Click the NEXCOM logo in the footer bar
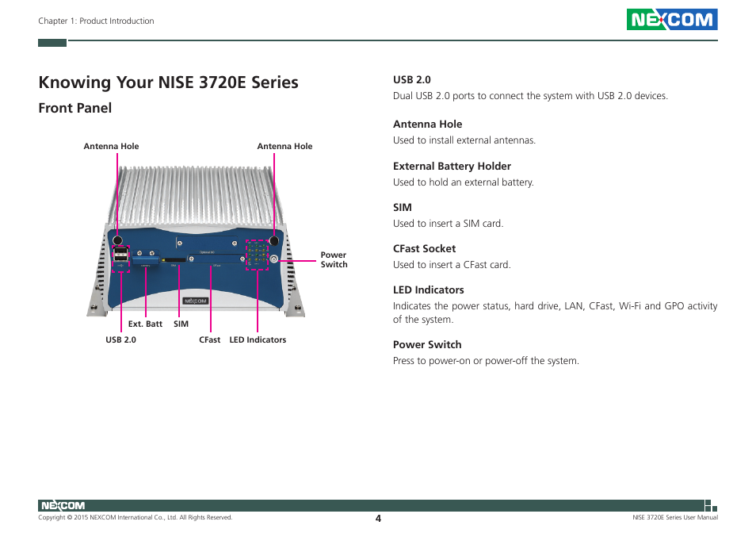Viewport: 756px width, 533px height. (x=63, y=505)
